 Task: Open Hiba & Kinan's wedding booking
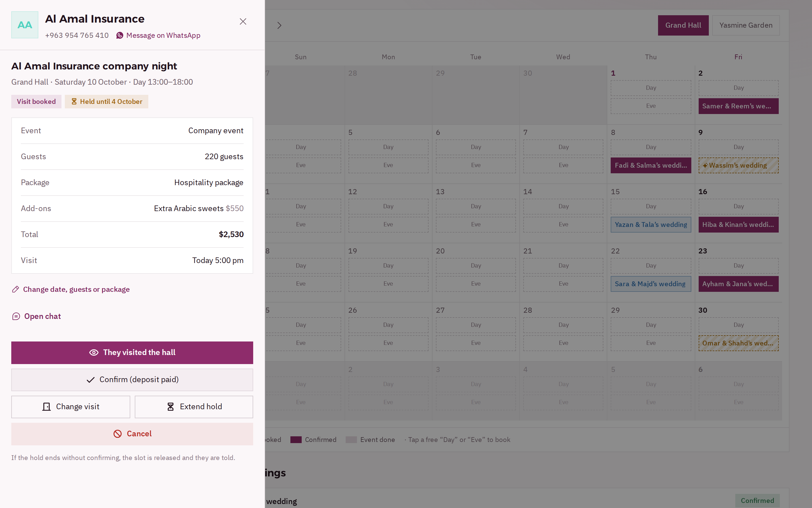[738, 224]
